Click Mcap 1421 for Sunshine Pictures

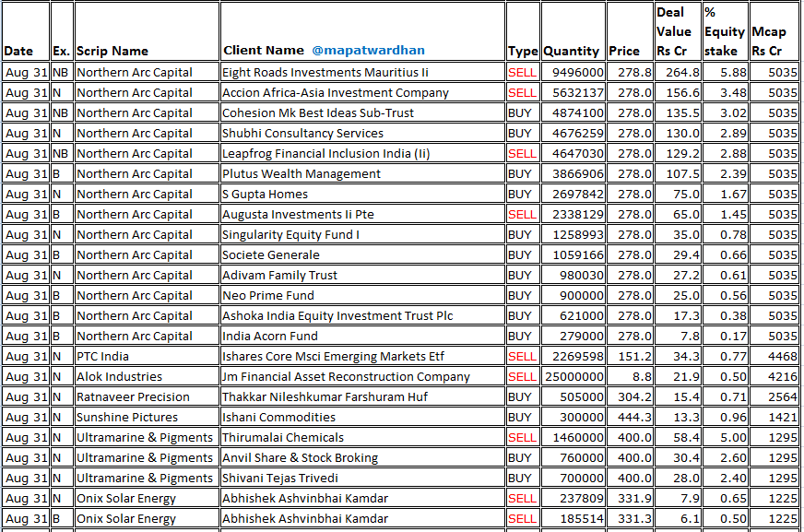click(x=774, y=417)
